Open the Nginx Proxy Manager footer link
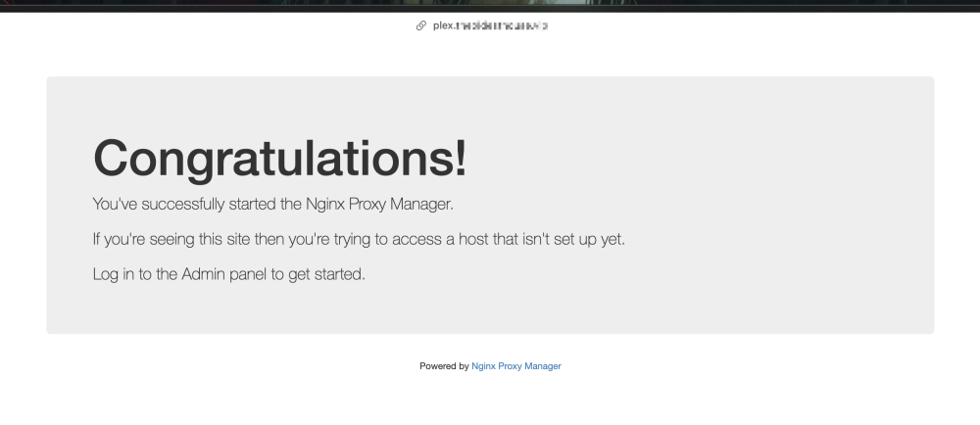The width and height of the screenshot is (980, 425). pos(516,366)
